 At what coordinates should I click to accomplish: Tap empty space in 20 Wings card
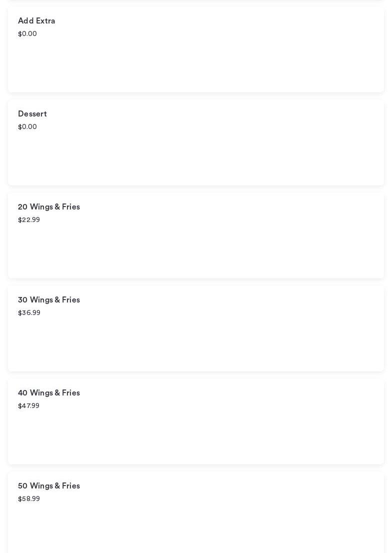(200, 251)
